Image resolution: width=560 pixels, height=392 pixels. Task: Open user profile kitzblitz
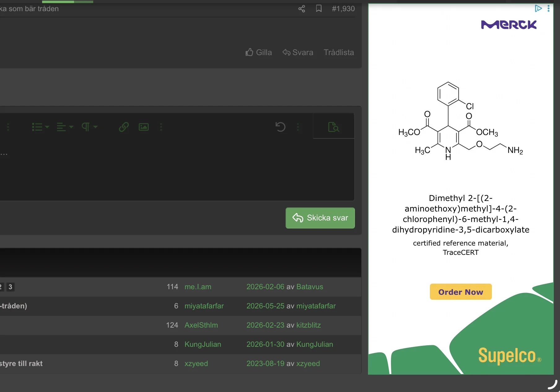pyautogui.click(x=308, y=325)
